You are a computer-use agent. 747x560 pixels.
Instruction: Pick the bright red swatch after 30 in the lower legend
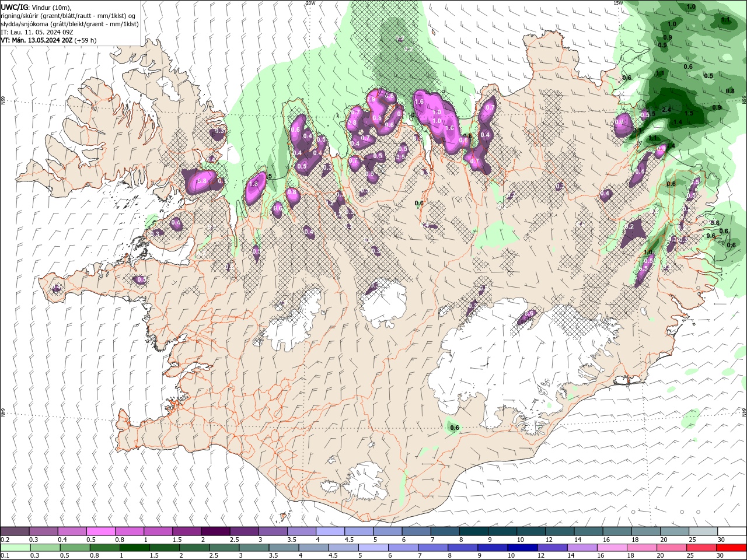pos(732,548)
